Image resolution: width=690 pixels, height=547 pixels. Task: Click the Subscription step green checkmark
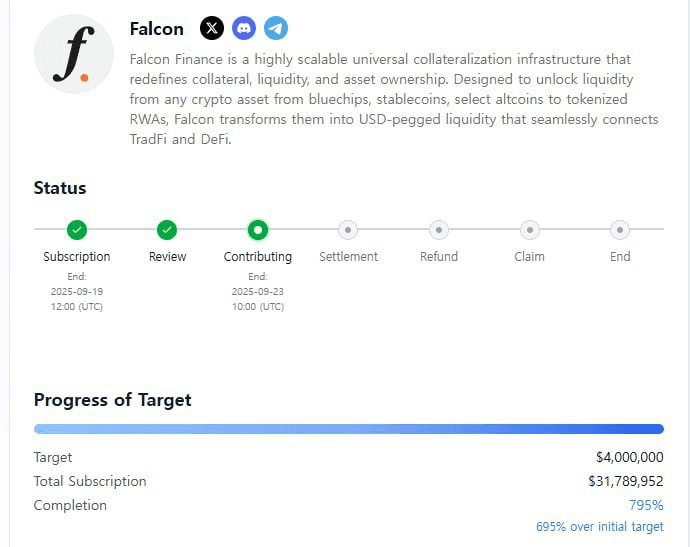77,230
